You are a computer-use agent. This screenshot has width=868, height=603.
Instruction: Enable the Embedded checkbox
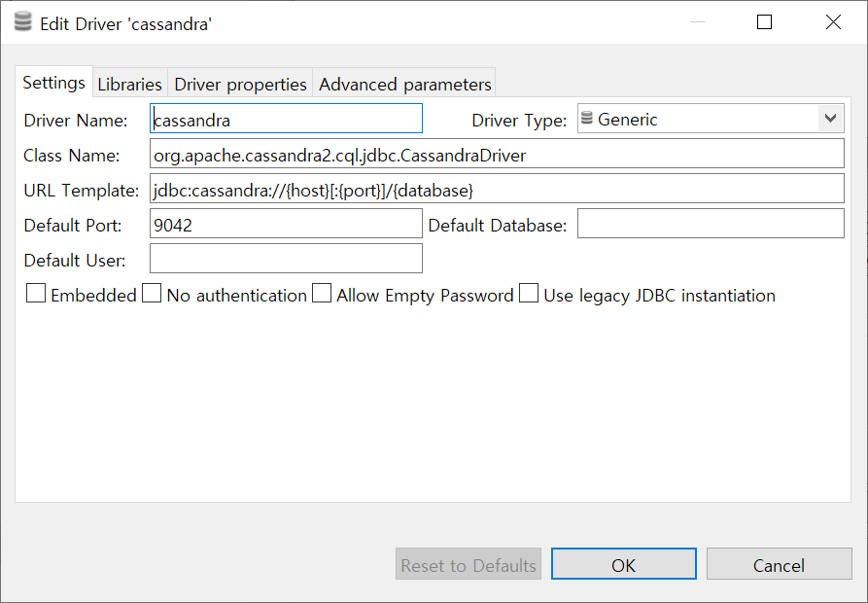click(36, 293)
